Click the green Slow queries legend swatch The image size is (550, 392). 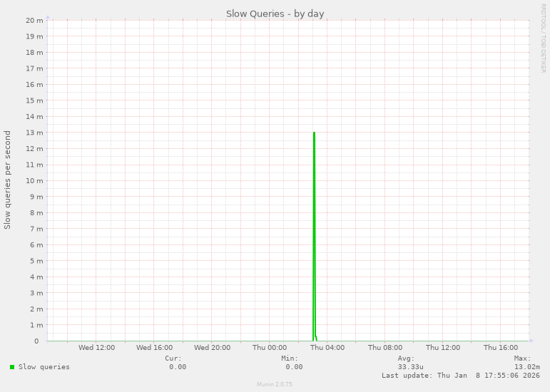[12, 367]
